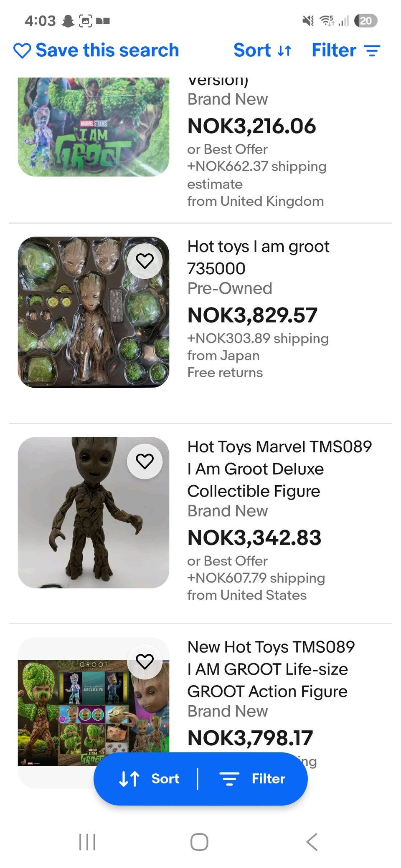The width and height of the screenshot is (401, 868).
Task: Open Hot Toys Marvel TMS089 Deluxe listing title
Action: [x=279, y=469]
